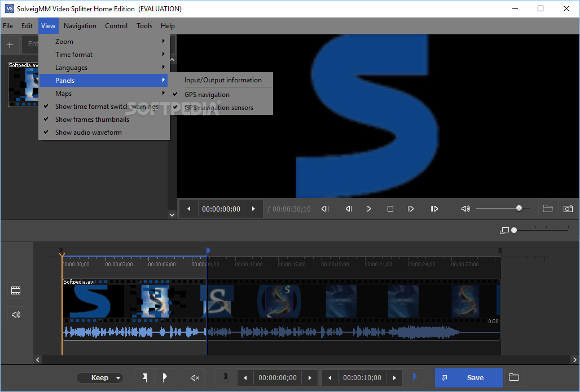The height and width of the screenshot is (392, 580).
Task: Open the output folder icon beside volume
Action: [548, 209]
